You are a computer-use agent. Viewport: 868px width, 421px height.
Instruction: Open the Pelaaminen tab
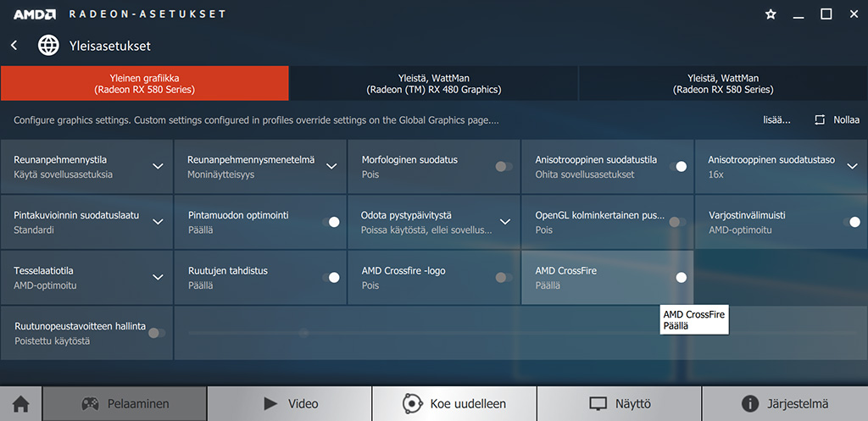coord(125,404)
